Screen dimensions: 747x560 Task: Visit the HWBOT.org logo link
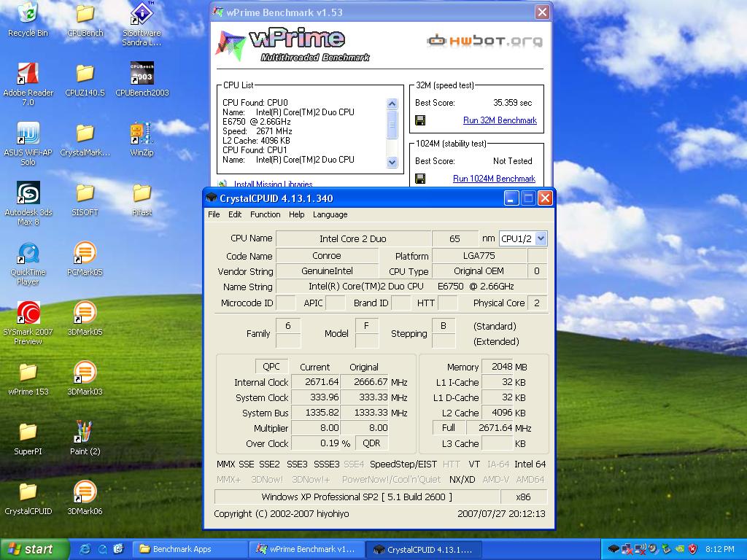[484, 41]
